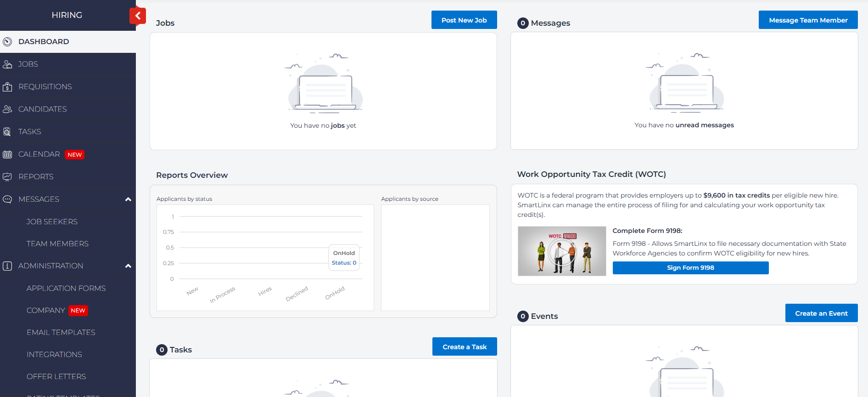868x397 pixels.
Task: Click Create an Event button
Action: click(821, 313)
